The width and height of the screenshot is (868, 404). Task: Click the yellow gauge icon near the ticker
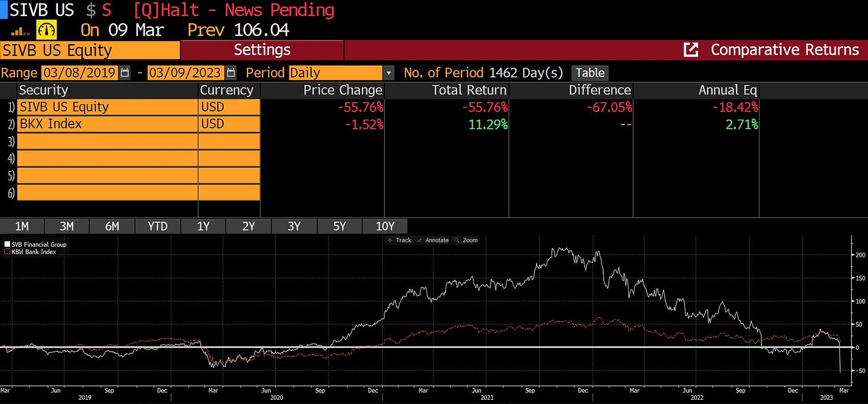[x=46, y=30]
